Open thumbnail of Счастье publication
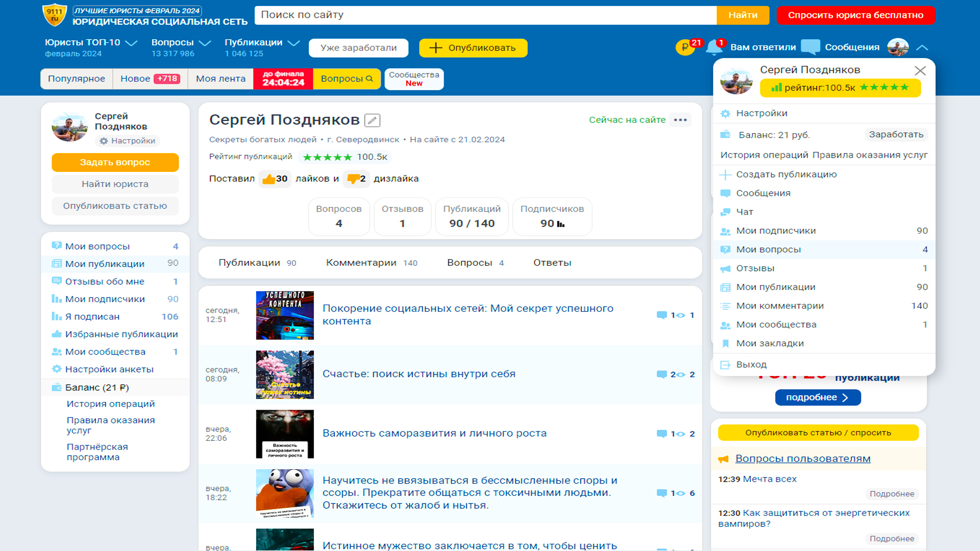The width and height of the screenshot is (980, 551). pyautogui.click(x=285, y=374)
